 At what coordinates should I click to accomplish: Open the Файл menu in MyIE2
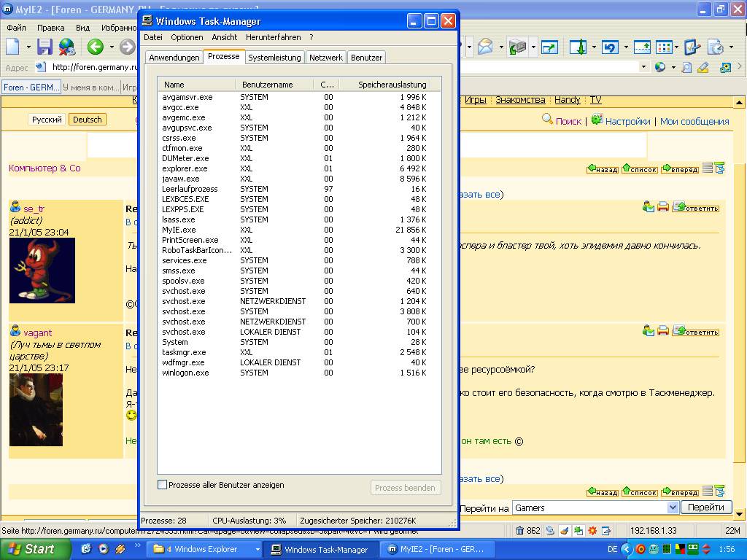[x=16, y=28]
